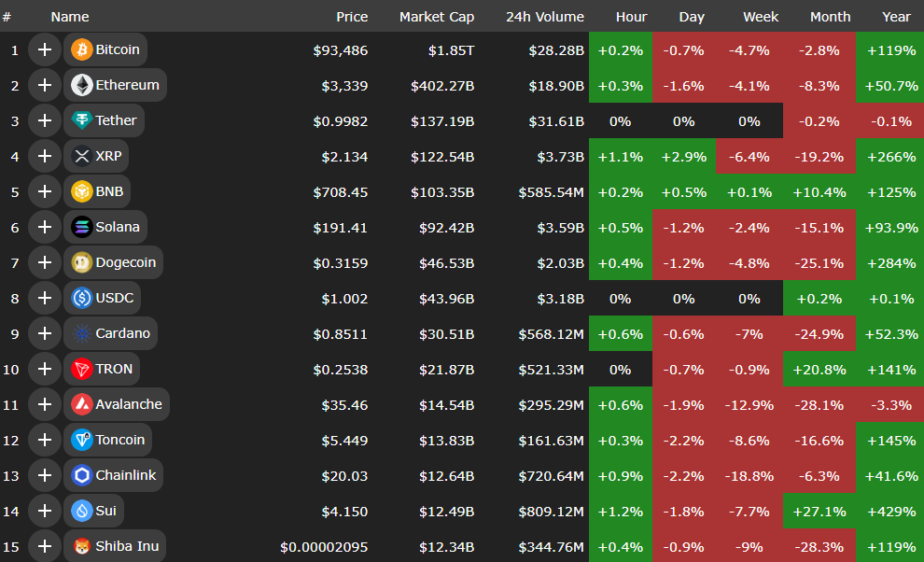Open the Toncoin name link
This screenshot has width=924, height=562.
[x=119, y=440]
